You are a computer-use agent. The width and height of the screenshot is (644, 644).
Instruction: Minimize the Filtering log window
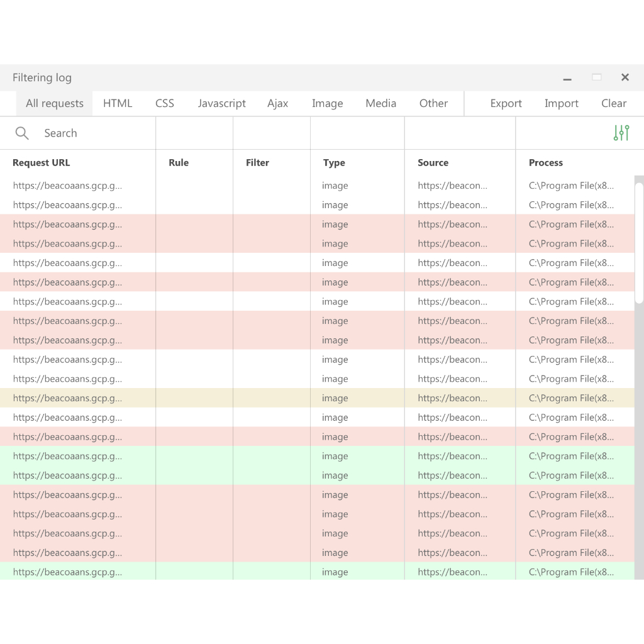click(x=567, y=78)
